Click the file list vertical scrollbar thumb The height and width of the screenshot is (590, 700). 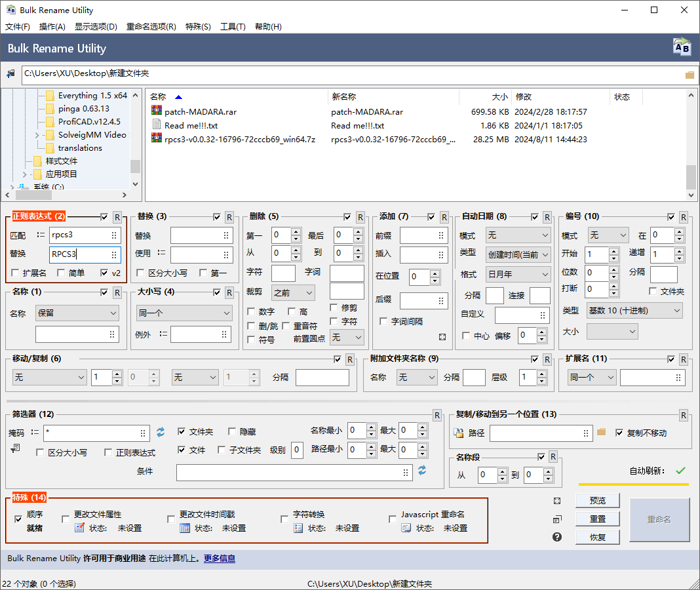coord(691,177)
